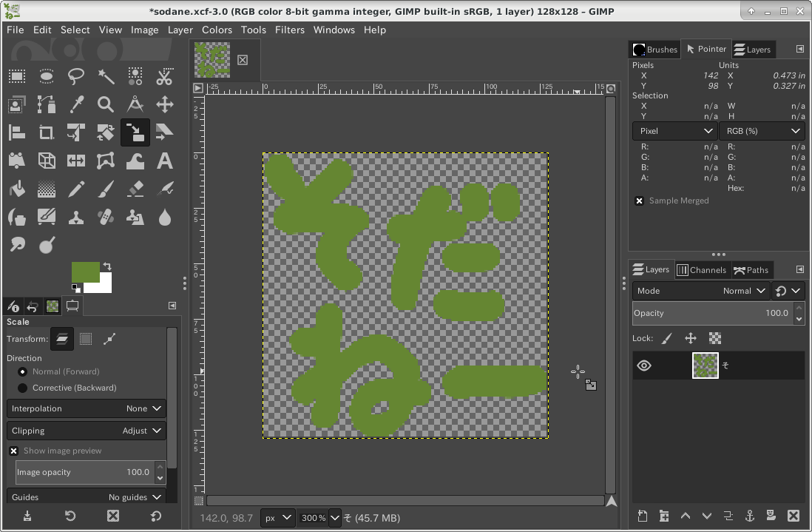The width and height of the screenshot is (812, 532).
Task: Delete the layer using X button
Action: (793, 516)
